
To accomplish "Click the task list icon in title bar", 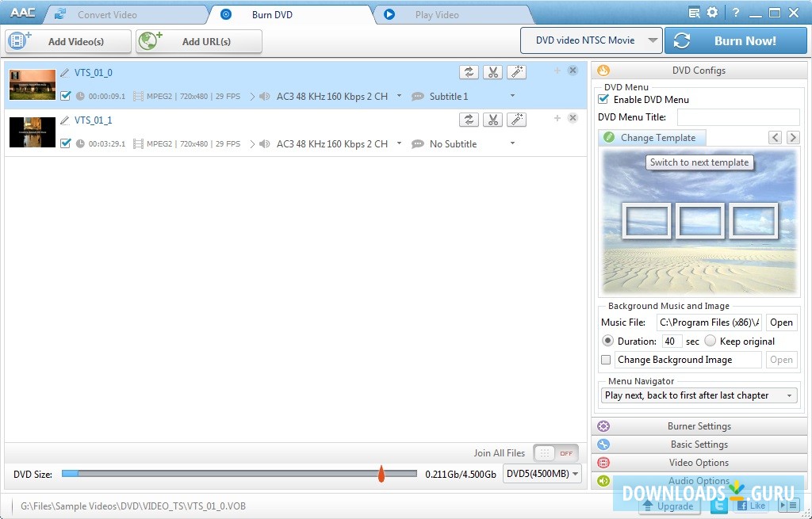I will point(695,13).
